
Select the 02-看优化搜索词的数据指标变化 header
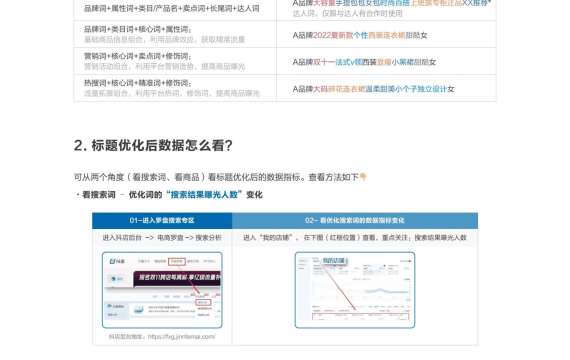click(355, 220)
